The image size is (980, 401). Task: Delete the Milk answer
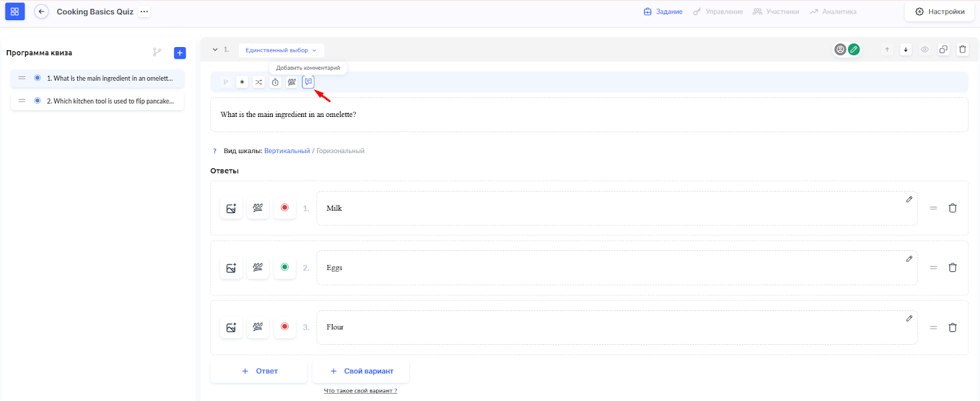tap(952, 208)
